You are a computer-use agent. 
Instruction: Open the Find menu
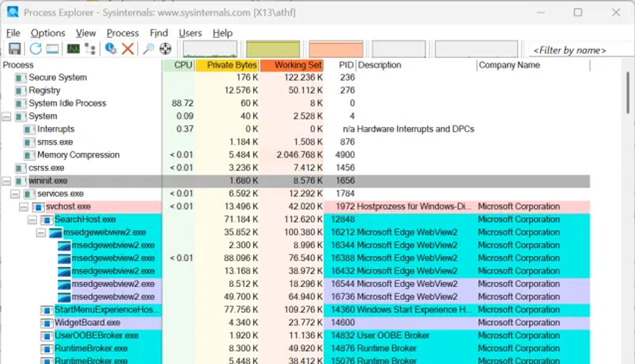(x=159, y=33)
